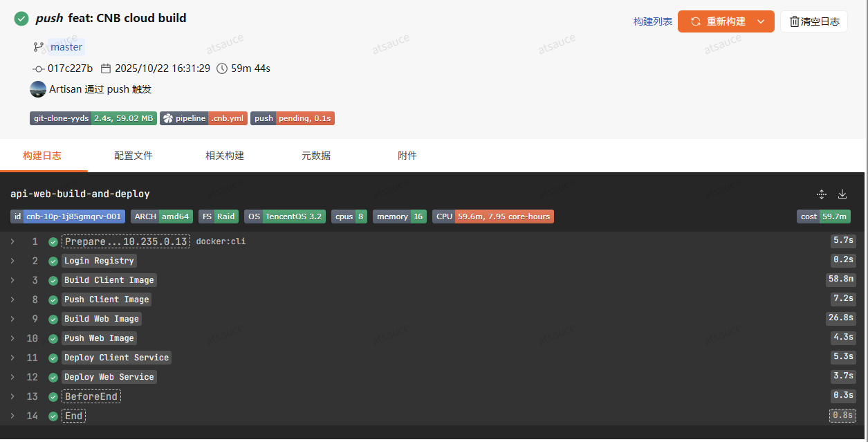Click the success icon for Push Client Image
Viewport: 868px width, 442px height.
pyautogui.click(x=53, y=300)
